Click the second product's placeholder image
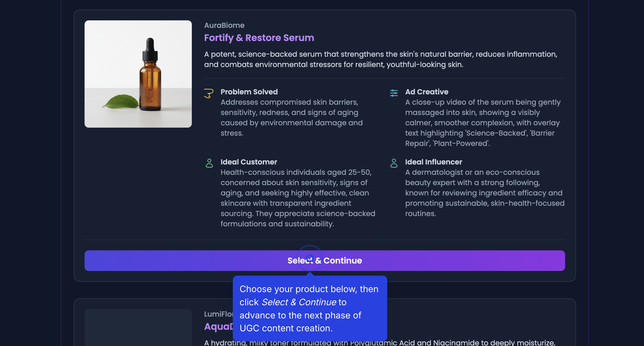 138,327
